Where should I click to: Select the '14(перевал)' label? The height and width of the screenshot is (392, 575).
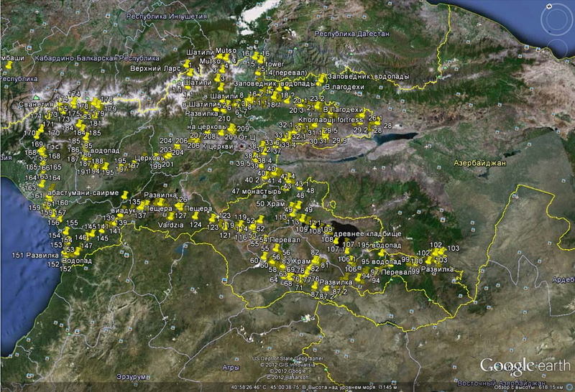[287, 73]
